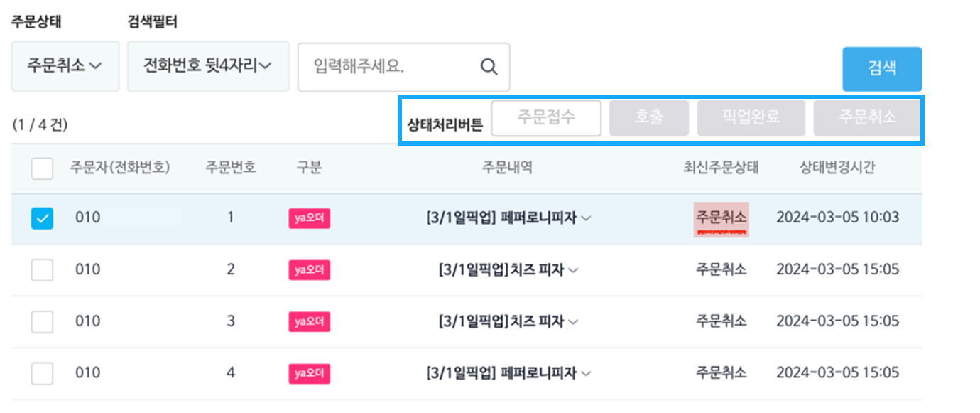This screenshot has height=413, width=980.
Task: Click the blue 검색 button
Action: coord(882,69)
